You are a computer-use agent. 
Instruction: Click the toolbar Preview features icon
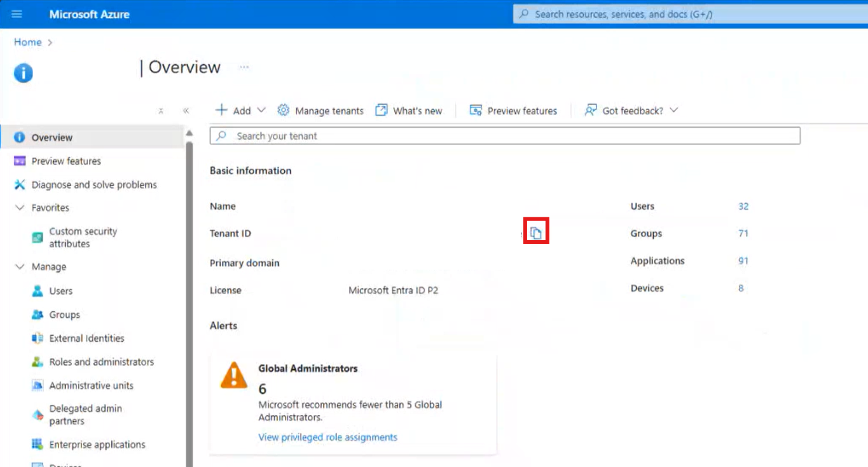[476, 110]
